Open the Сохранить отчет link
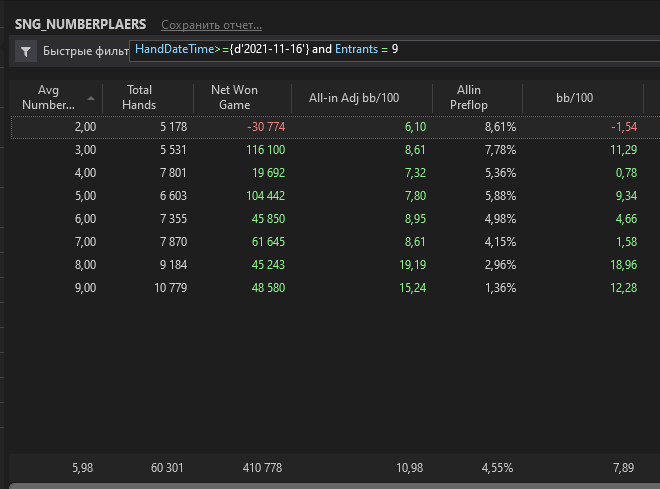Screen dimensions: 660x489 (211, 25)
